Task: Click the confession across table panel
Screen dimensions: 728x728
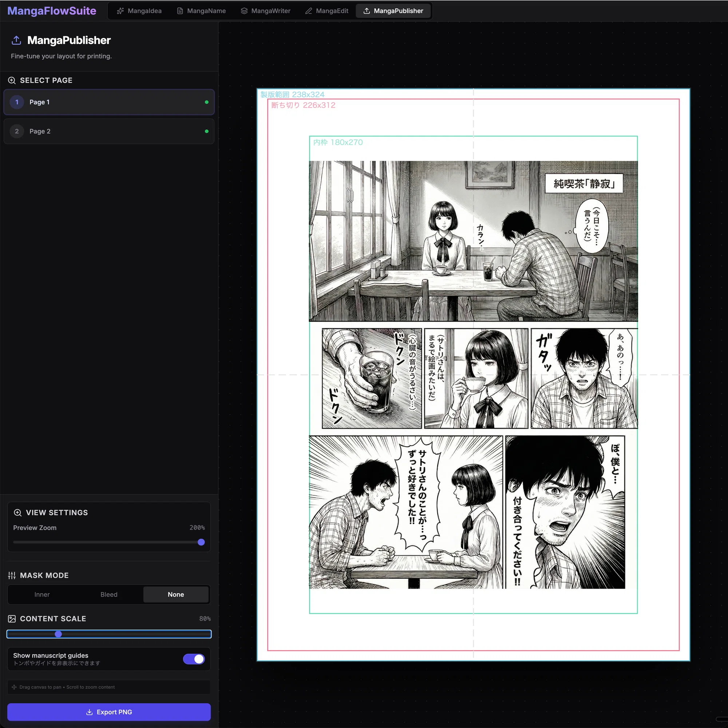Action: pos(406,513)
